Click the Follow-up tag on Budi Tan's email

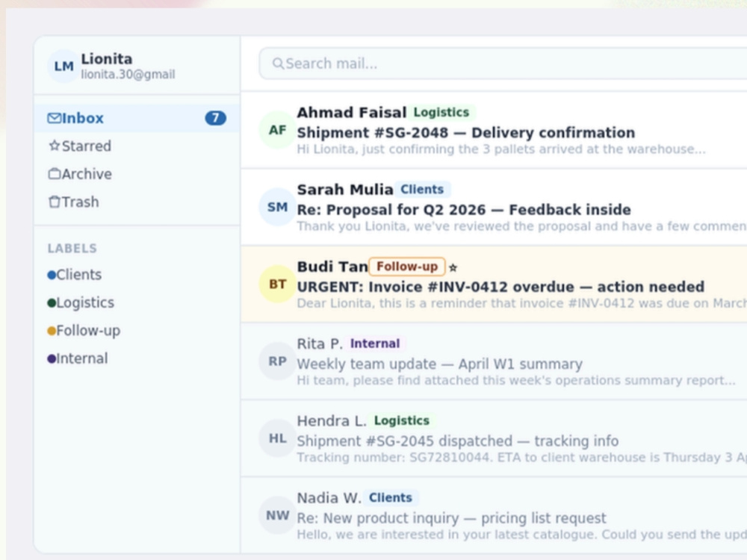(407, 267)
